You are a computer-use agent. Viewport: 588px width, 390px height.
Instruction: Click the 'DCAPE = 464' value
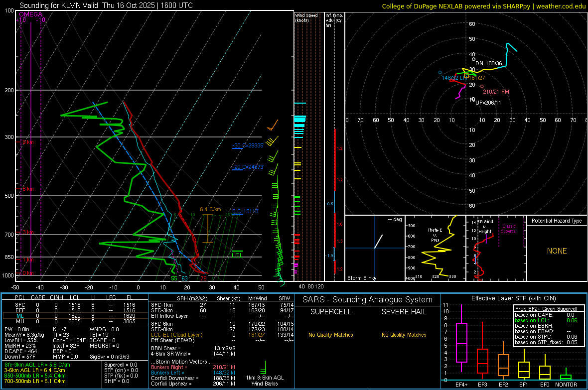[20, 351]
